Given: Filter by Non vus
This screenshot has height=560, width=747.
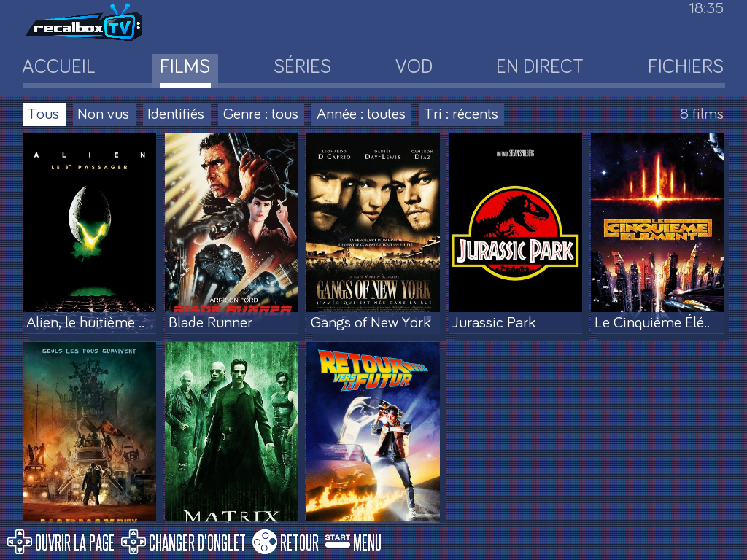Looking at the screenshot, I should [104, 114].
